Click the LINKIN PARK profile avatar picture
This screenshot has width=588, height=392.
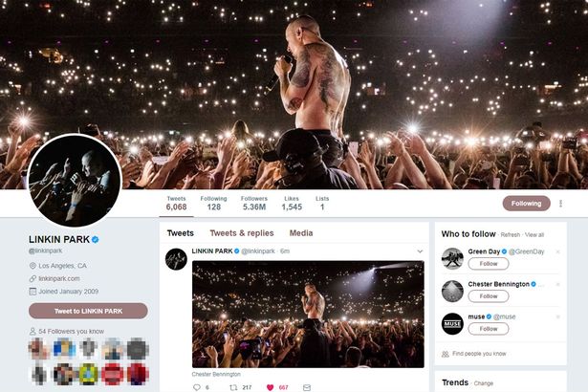pos(75,181)
